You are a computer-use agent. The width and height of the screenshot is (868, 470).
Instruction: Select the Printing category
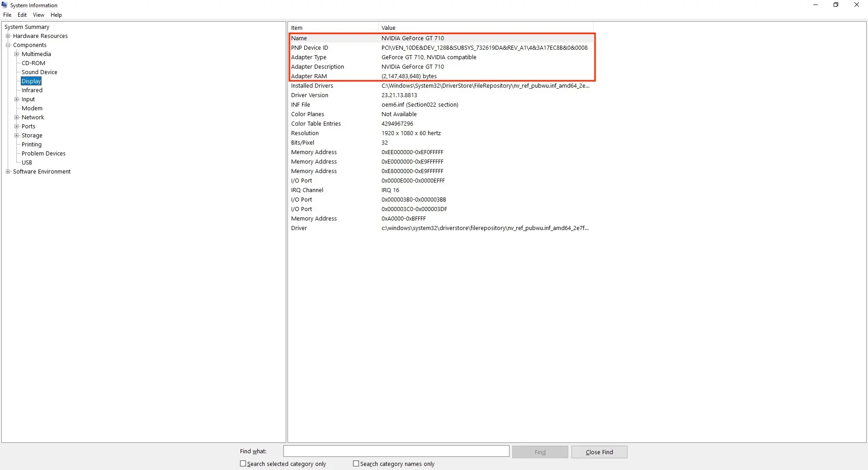(32, 145)
